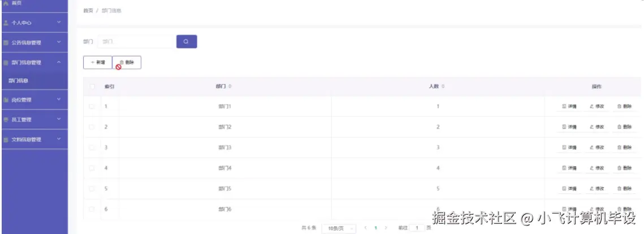Open the 10条/页 page size dropdown

coord(339,228)
